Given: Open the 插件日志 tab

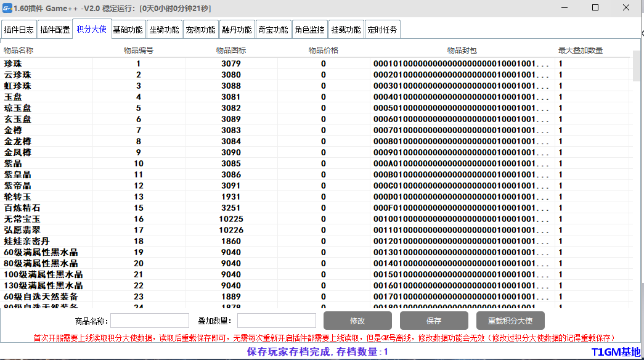Looking at the screenshot, I should coord(19,30).
